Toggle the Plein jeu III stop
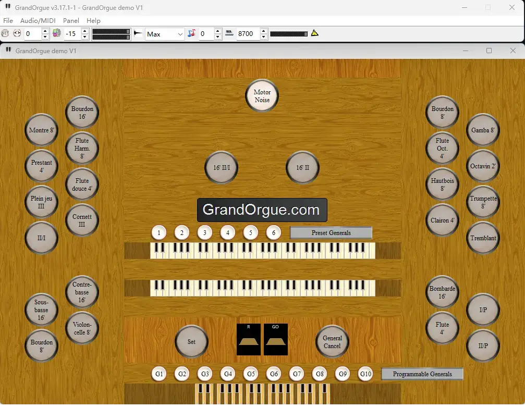The image size is (525, 420). (x=41, y=202)
